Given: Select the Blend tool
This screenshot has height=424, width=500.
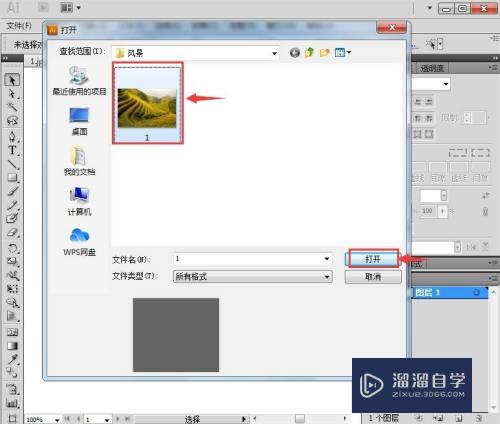Looking at the screenshot, I should pos(12,372).
